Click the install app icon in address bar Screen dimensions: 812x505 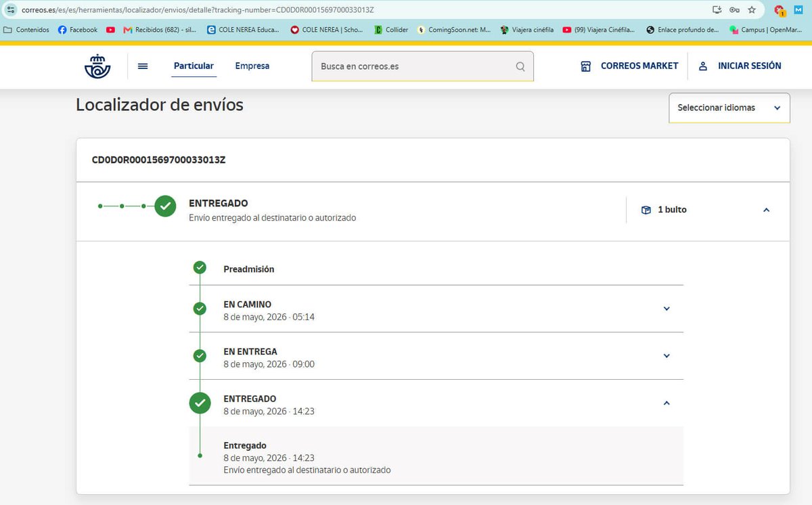tap(717, 9)
